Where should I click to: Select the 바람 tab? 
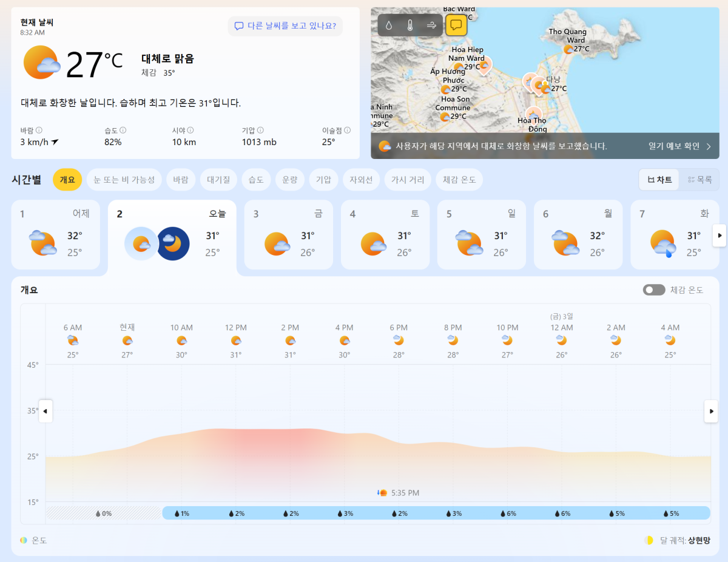click(180, 180)
